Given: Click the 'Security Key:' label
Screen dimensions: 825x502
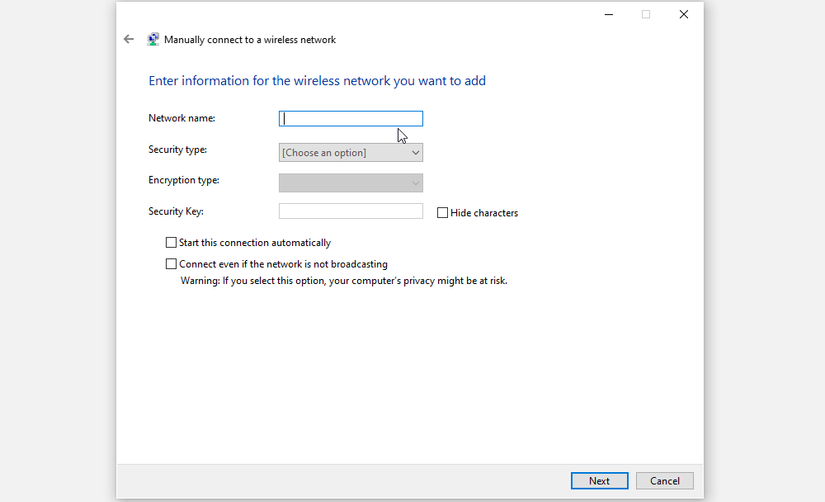Looking at the screenshot, I should [176, 212].
